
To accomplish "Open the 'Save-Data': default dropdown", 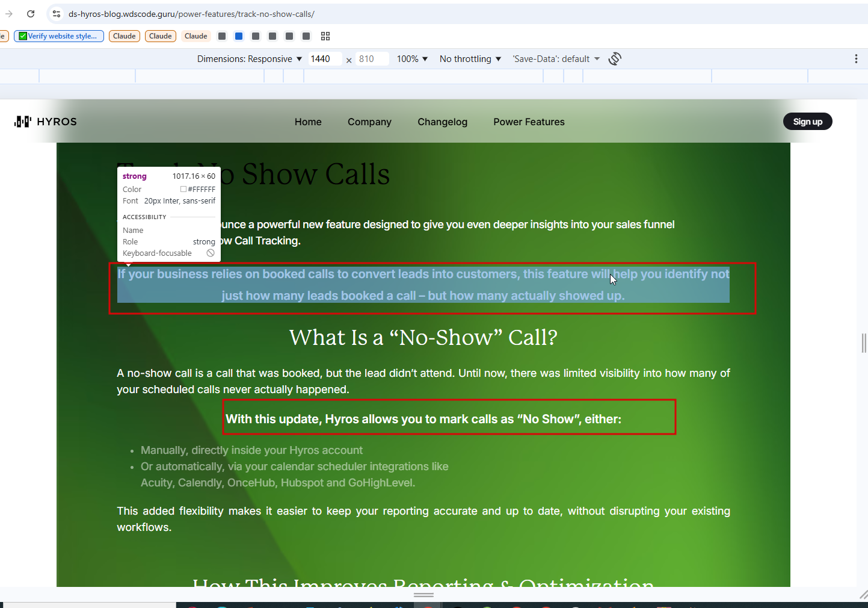I will click(556, 59).
